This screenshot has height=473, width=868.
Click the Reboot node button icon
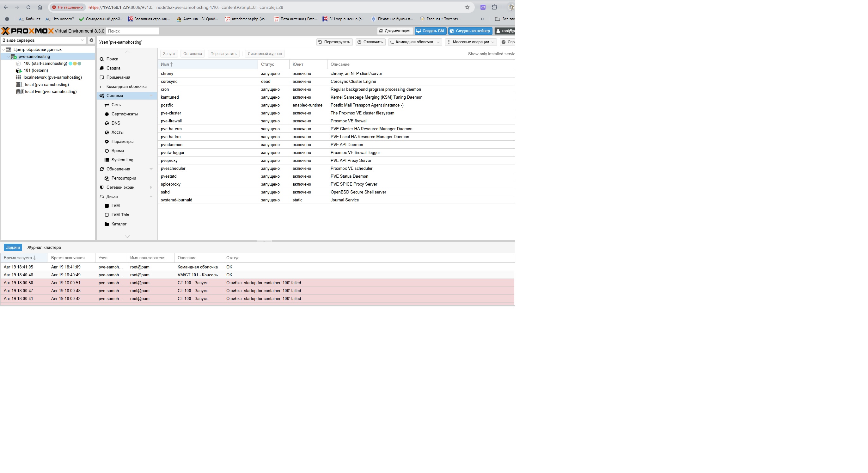(x=321, y=42)
